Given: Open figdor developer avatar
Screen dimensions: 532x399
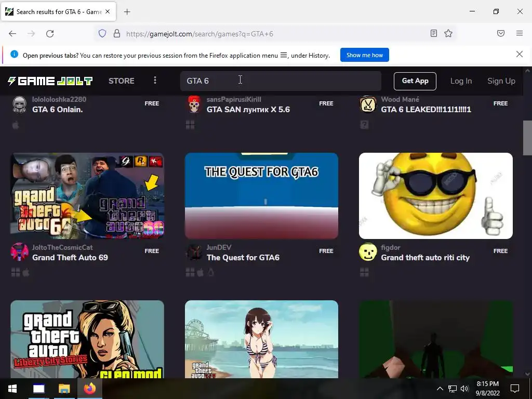Looking at the screenshot, I should (x=368, y=252).
